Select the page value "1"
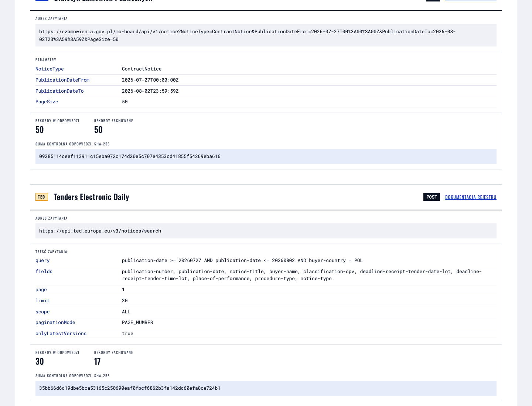Screen dimensions: 532x406 [123, 290]
